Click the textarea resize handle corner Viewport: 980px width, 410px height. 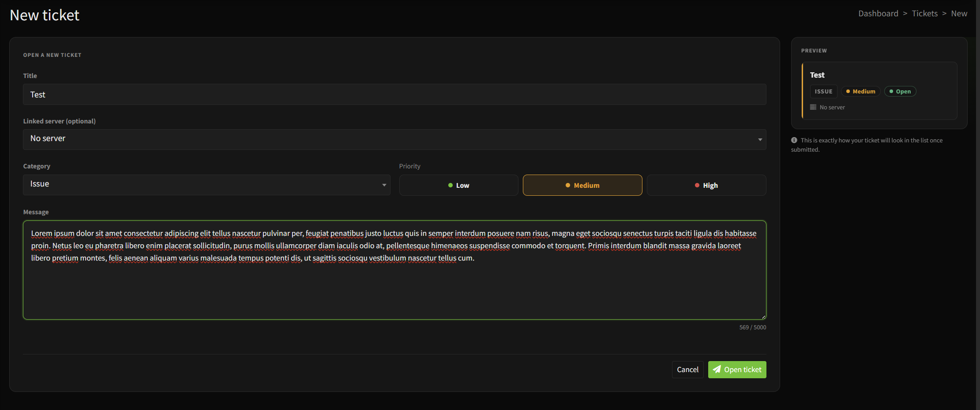tap(763, 317)
